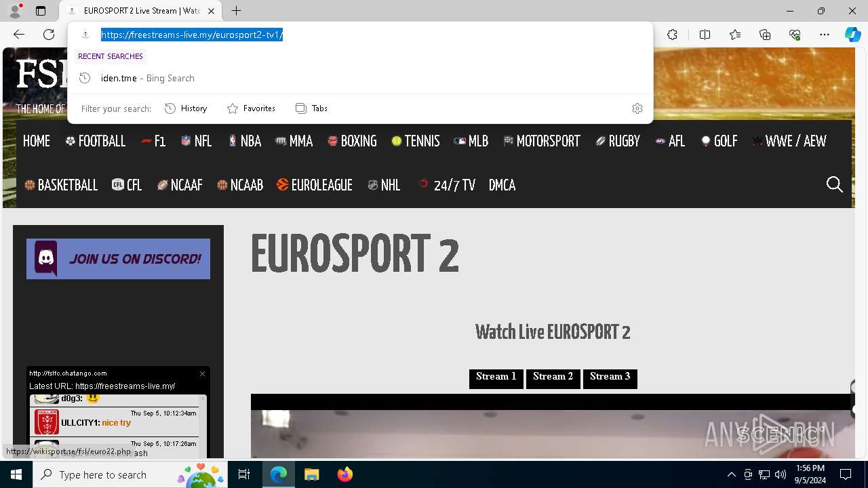Viewport: 868px width, 488px height.
Task: Open the MMA menu item
Action: [294, 141]
